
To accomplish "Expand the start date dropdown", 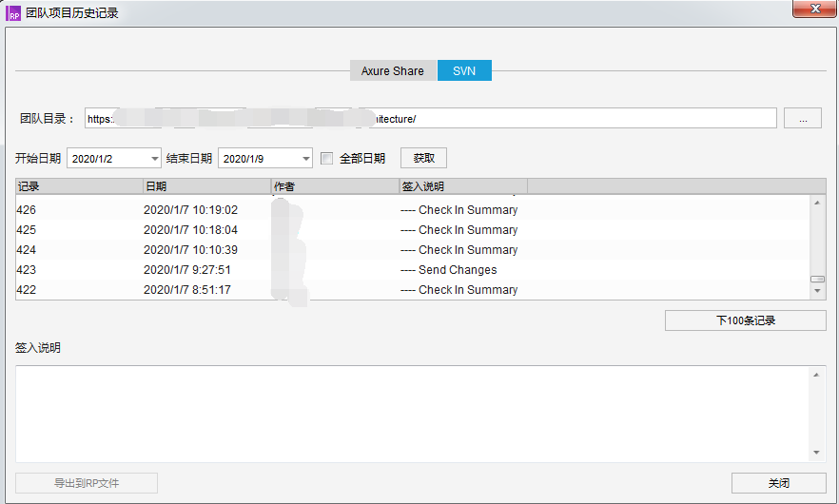I will (x=154, y=159).
